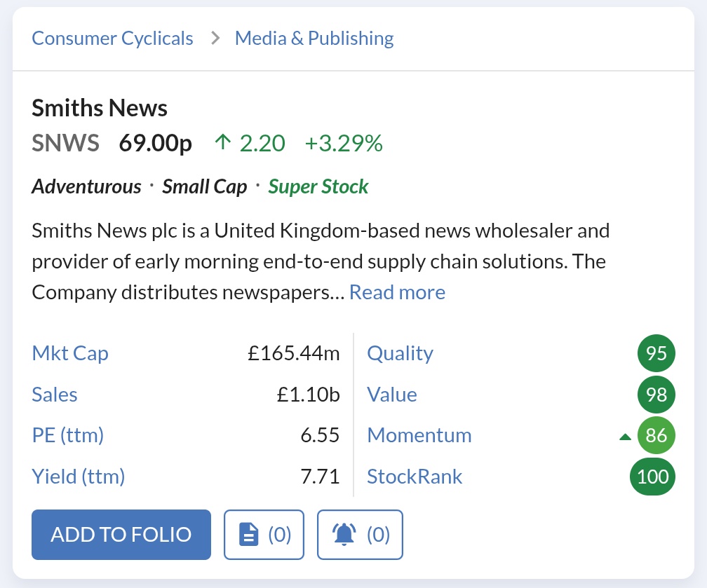Image resolution: width=707 pixels, height=588 pixels.
Task: Click the 69.00p share price
Action: tap(156, 143)
